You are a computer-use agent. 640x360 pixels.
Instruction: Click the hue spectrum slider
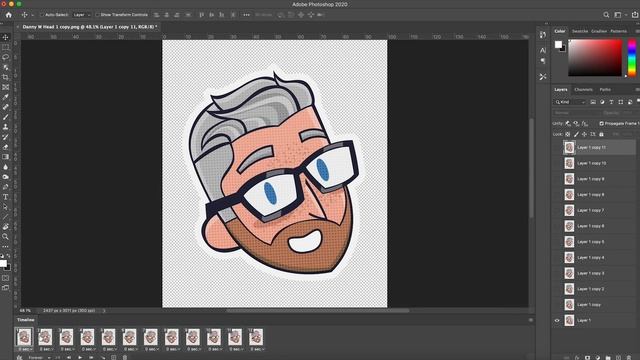[631, 58]
